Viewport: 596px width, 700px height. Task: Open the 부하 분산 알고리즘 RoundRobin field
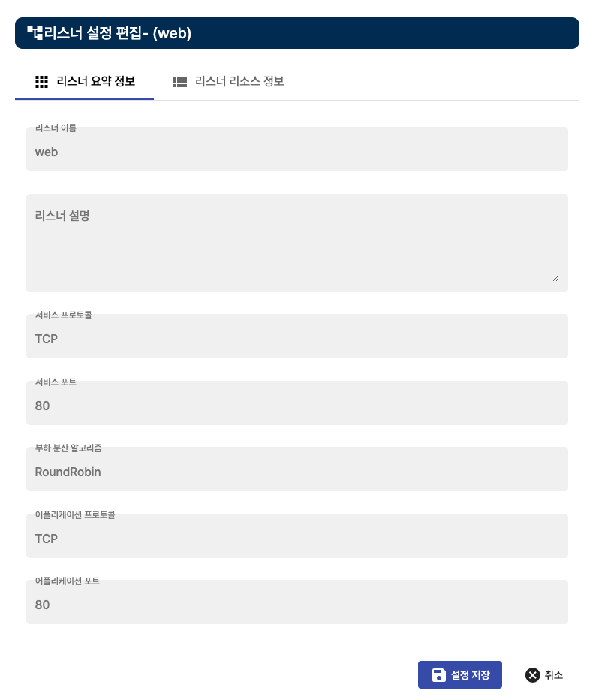296,472
